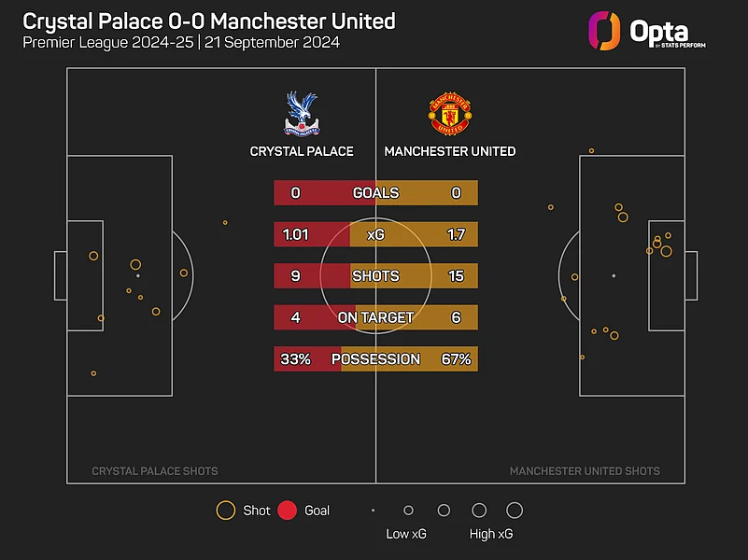
Task: Click the match title heading
Action: [x=209, y=21]
